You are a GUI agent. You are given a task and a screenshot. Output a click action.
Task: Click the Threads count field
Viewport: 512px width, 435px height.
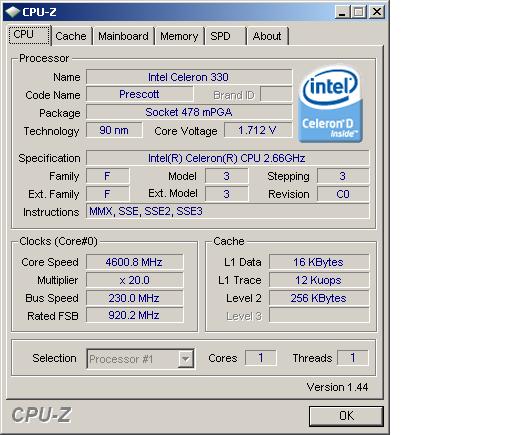click(353, 358)
